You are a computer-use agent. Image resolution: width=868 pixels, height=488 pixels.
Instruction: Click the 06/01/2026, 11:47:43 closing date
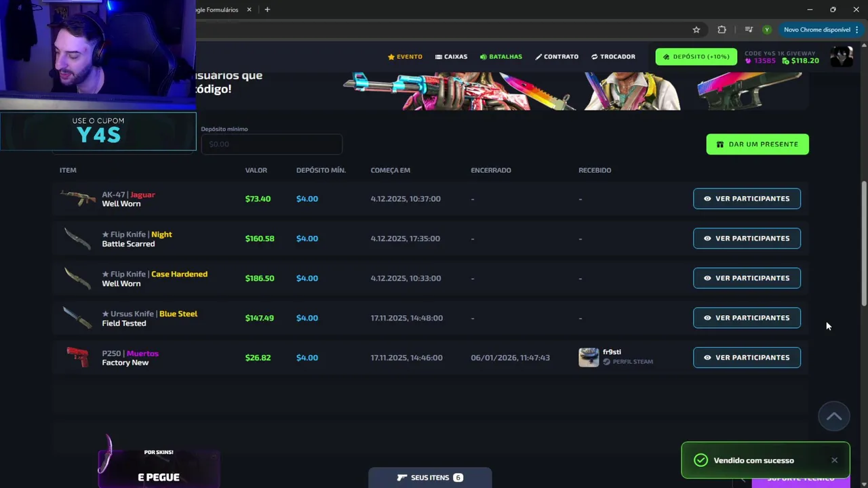point(510,357)
